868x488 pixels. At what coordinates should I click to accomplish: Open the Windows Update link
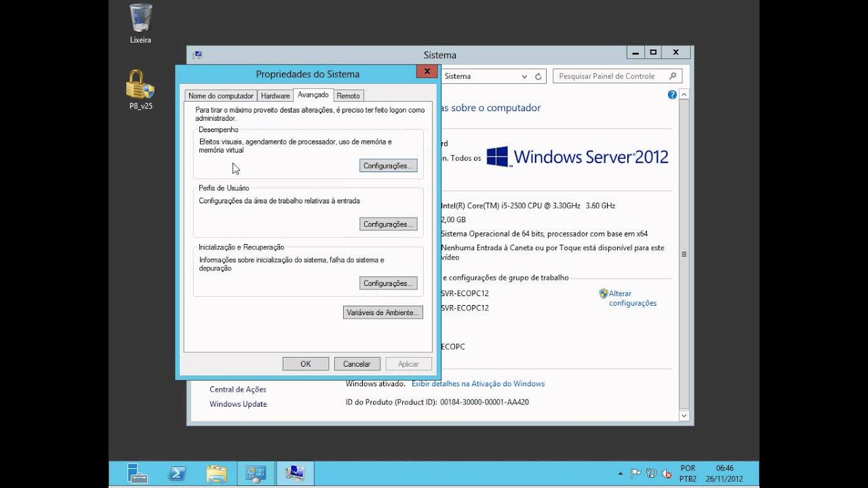pos(238,404)
